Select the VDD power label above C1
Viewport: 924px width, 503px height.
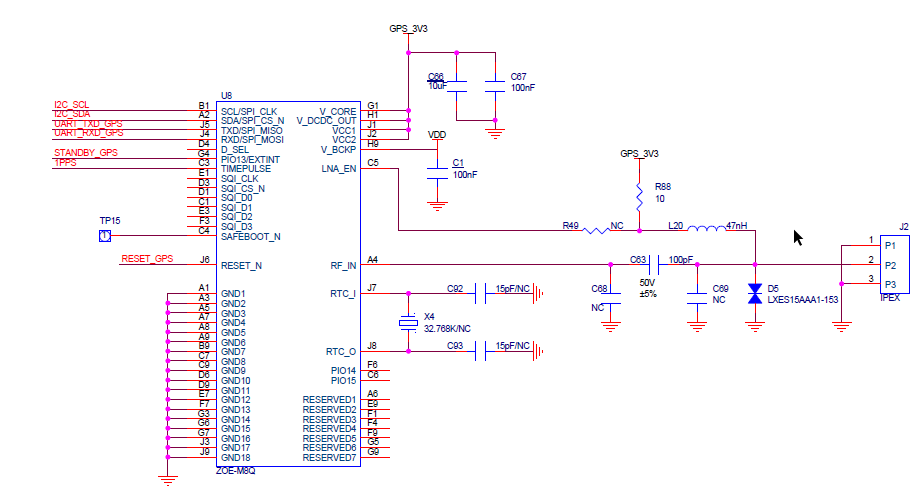click(x=437, y=135)
